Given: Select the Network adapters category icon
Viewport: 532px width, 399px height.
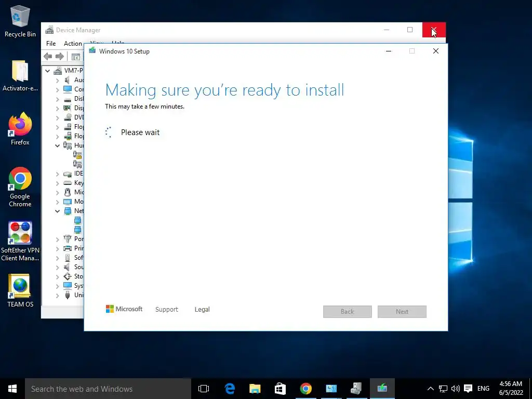Looking at the screenshot, I should tap(68, 211).
